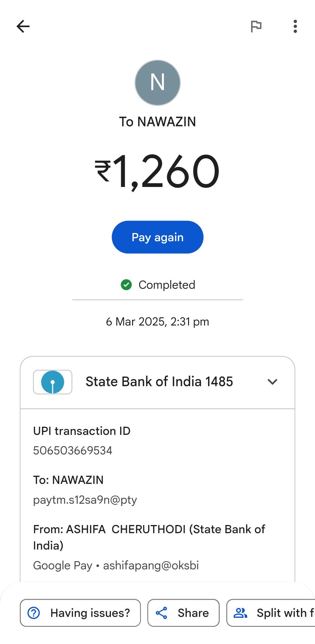Screen dimensions: 315x644
Task: Tap the question mark help icon
Action: (34, 613)
